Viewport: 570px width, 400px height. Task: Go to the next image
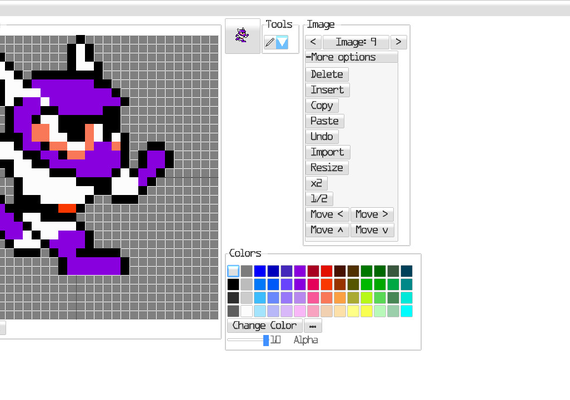click(x=398, y=42)
